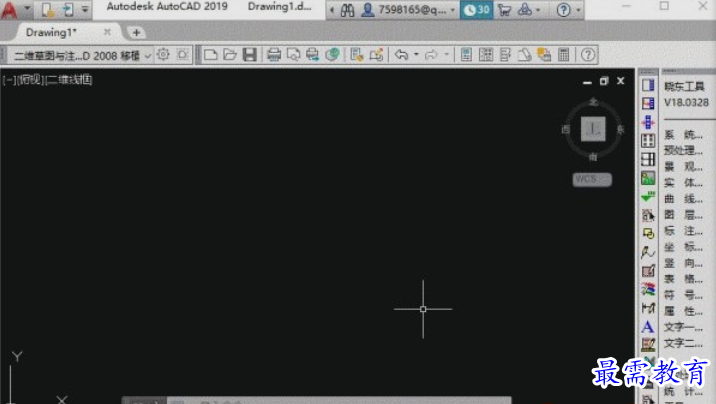The image size is (716, 404).
Task: Click the 30-day trial clock badge
Action: 476,10
